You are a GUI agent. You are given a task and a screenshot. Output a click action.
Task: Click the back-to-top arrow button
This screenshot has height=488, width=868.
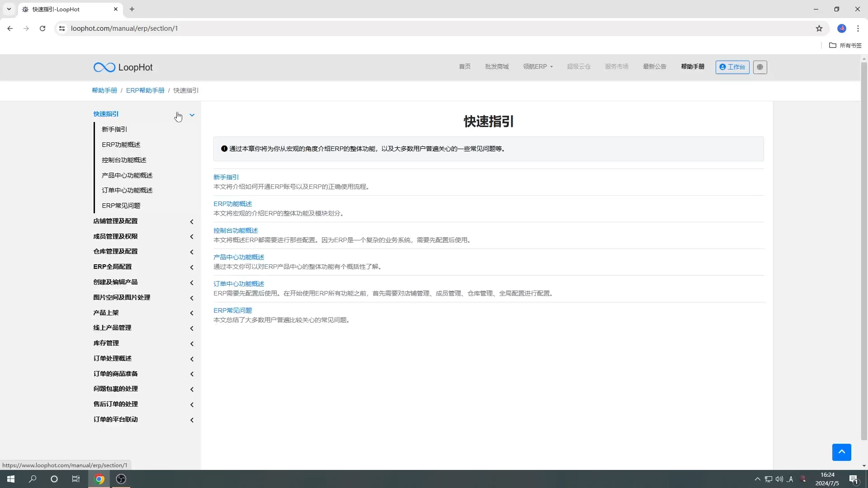coord(842,452)
